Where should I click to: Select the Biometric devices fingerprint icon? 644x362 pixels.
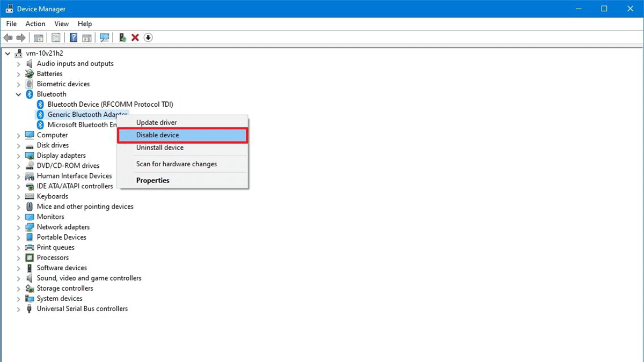click(30, 84)
